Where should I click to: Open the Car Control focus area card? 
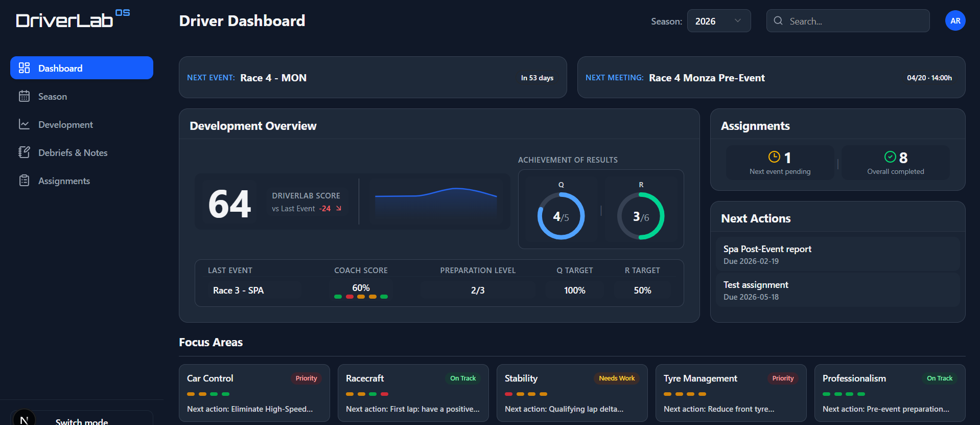click(254, 393)
